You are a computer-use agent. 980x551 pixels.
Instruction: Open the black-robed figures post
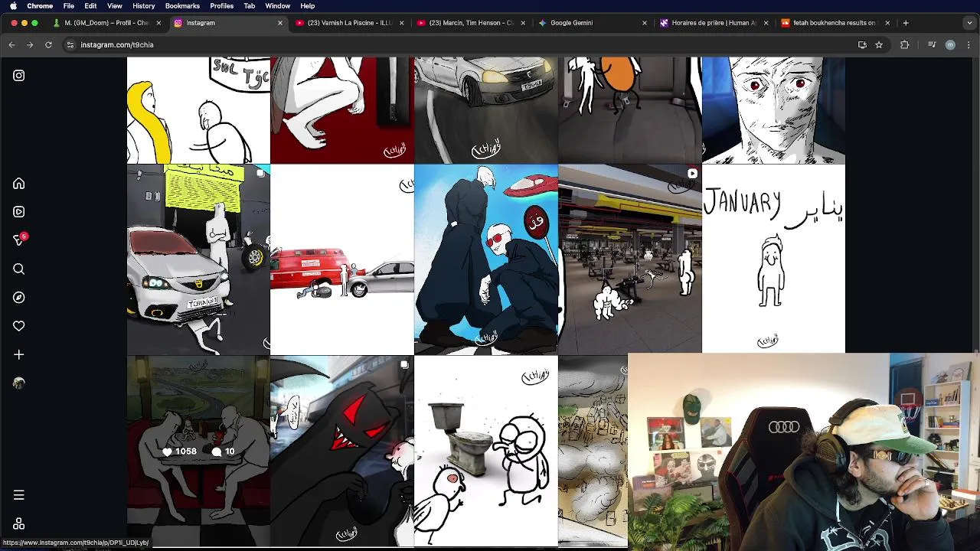(x=486, y=259)
